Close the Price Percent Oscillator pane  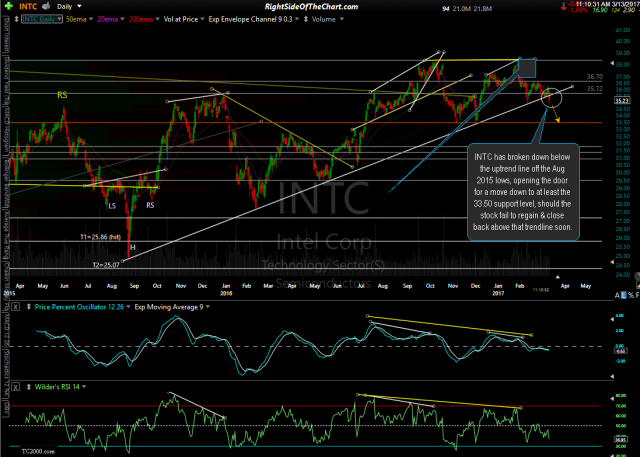click(15, 306)
